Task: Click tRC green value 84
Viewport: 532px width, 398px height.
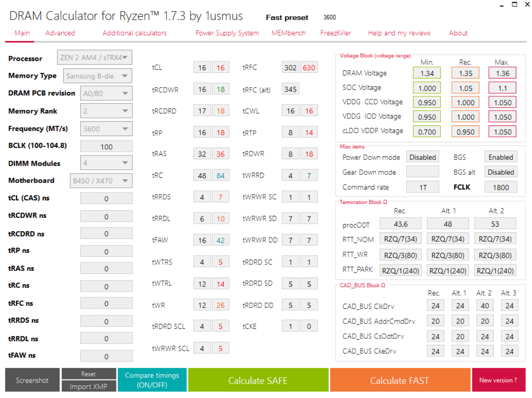Action: [x=221, y=176]
